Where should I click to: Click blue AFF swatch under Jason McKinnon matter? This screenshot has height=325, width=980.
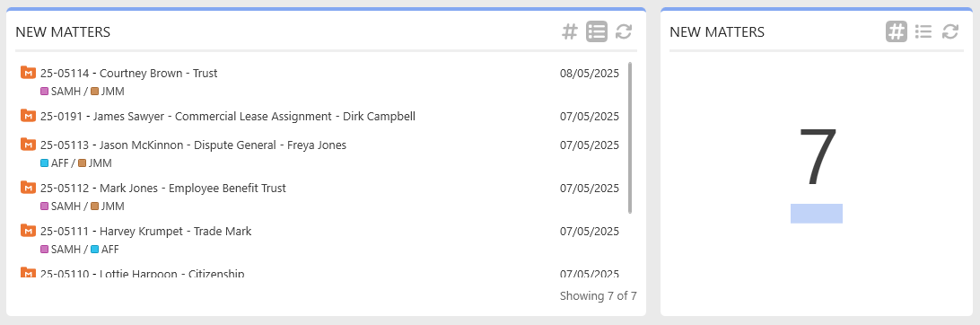pos(44,163)
